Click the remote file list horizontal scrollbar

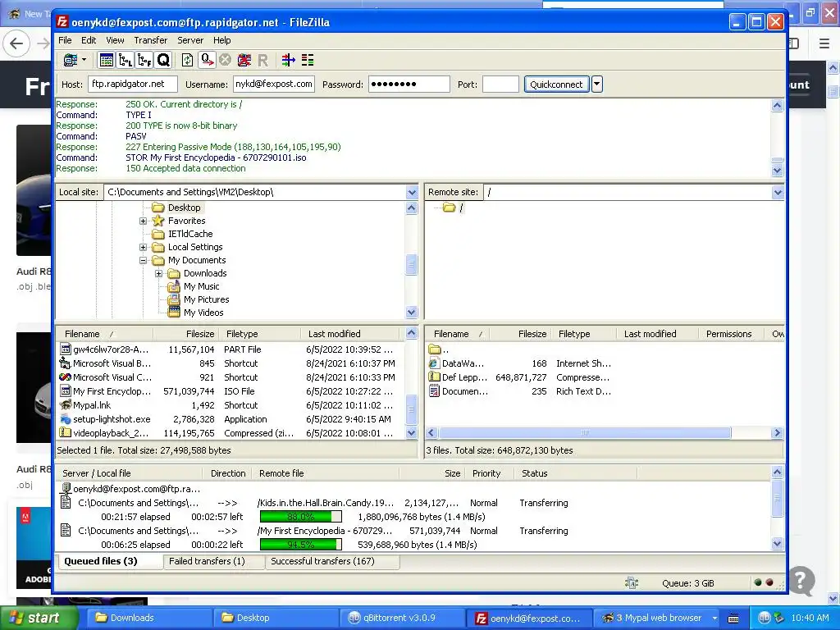coord(585,433)
